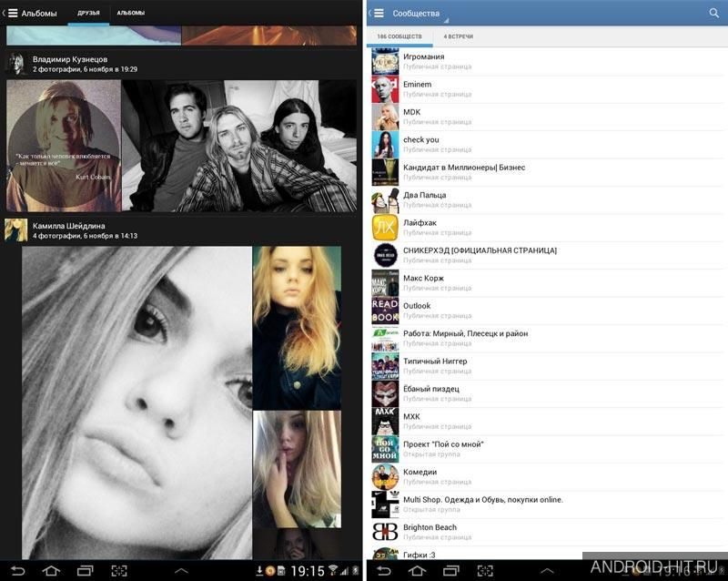Open the Комедии community icon

[x=385, y=477]
